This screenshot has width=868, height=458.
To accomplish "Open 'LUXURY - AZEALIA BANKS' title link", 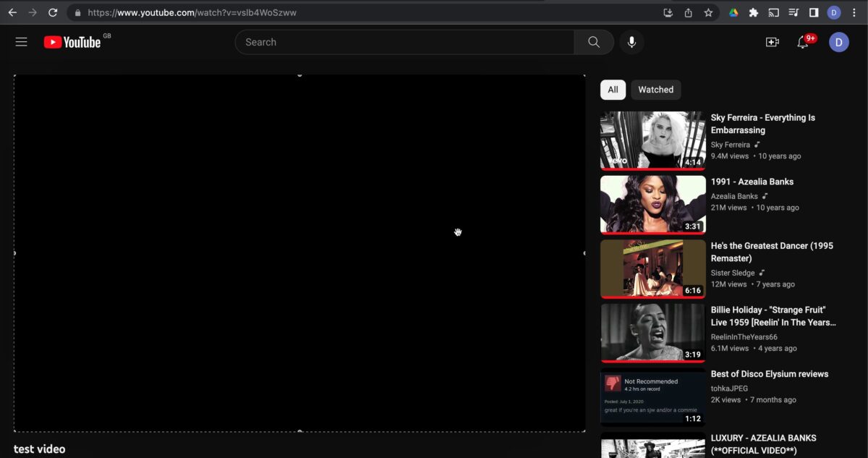I will point(764,444).
